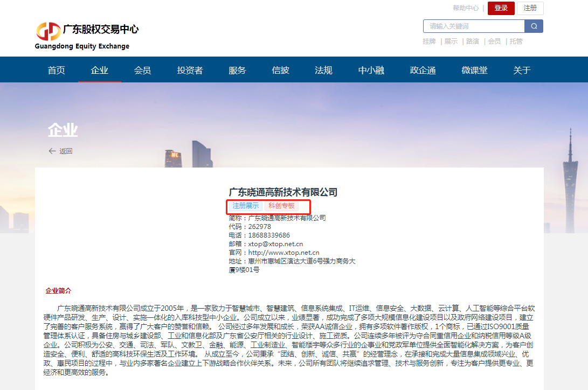This screenshot has width=588, height=390.
Task: Switch to the 企业 navigation tab
Action: point(100,69)
